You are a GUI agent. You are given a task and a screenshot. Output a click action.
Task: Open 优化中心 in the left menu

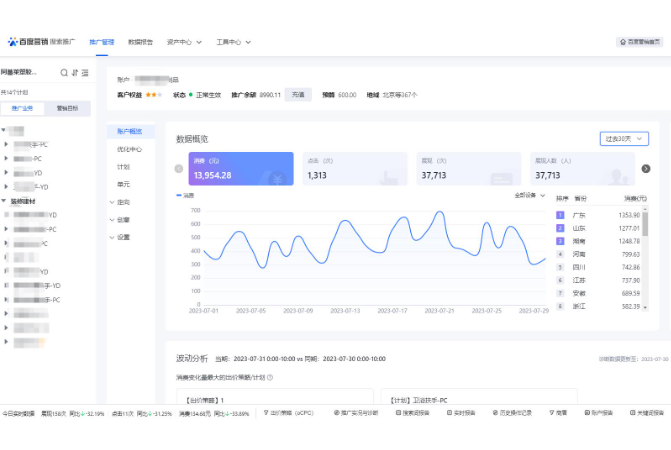pyautogui.click(x=129, y=149)
